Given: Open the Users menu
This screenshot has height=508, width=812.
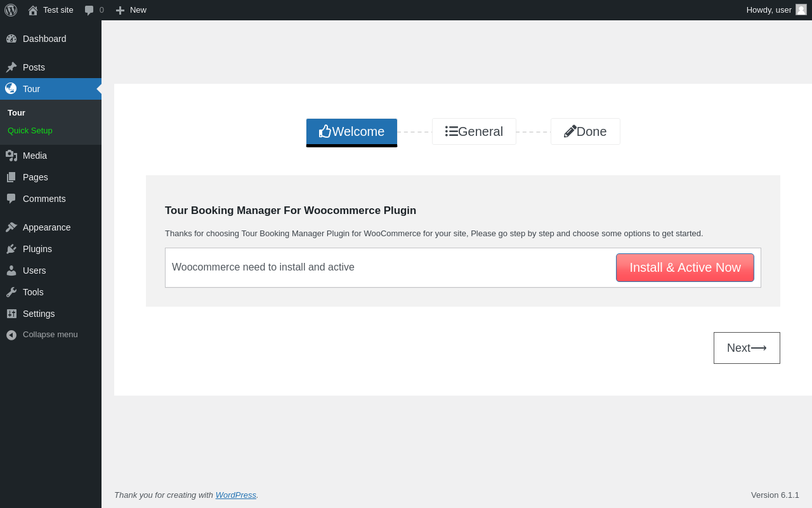Looking at the screenshot, I should pyautogui.click(x=51, y=271).
